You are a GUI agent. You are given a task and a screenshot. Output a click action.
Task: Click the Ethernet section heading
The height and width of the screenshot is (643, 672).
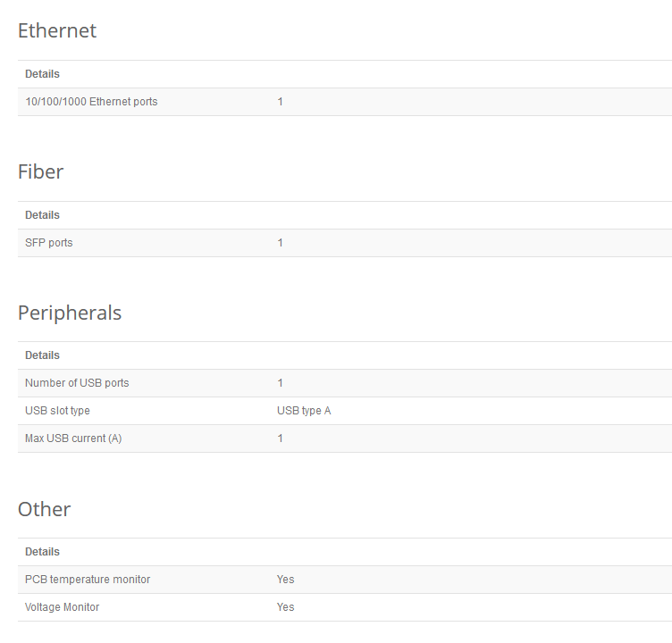[x=57, y=31]
